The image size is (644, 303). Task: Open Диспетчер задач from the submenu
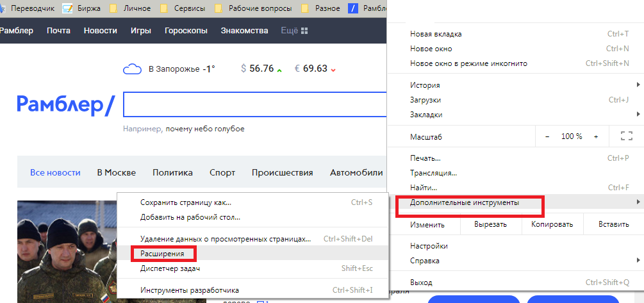[x=252, y=268]
